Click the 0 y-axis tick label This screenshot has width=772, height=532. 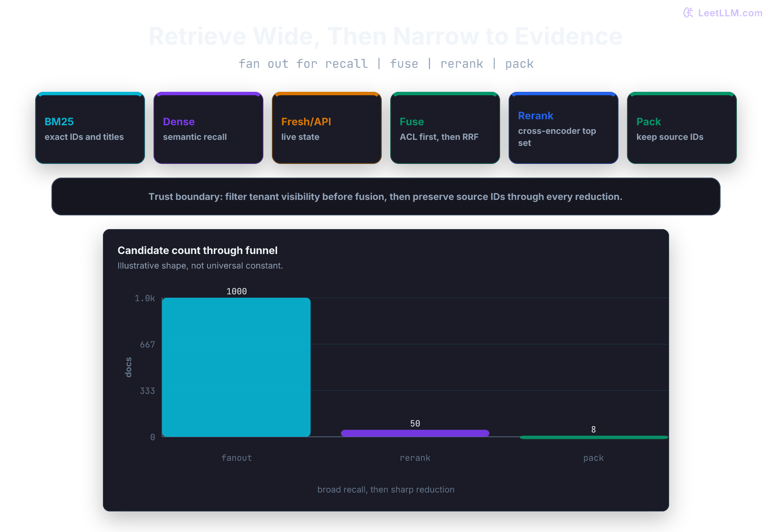coord(153,437)
